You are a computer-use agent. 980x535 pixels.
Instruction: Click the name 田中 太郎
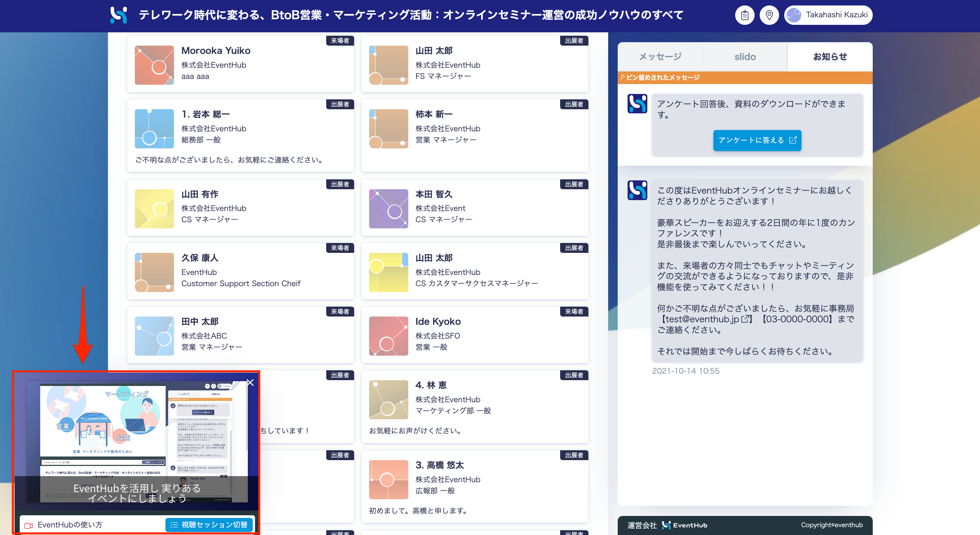coord(200,321)
